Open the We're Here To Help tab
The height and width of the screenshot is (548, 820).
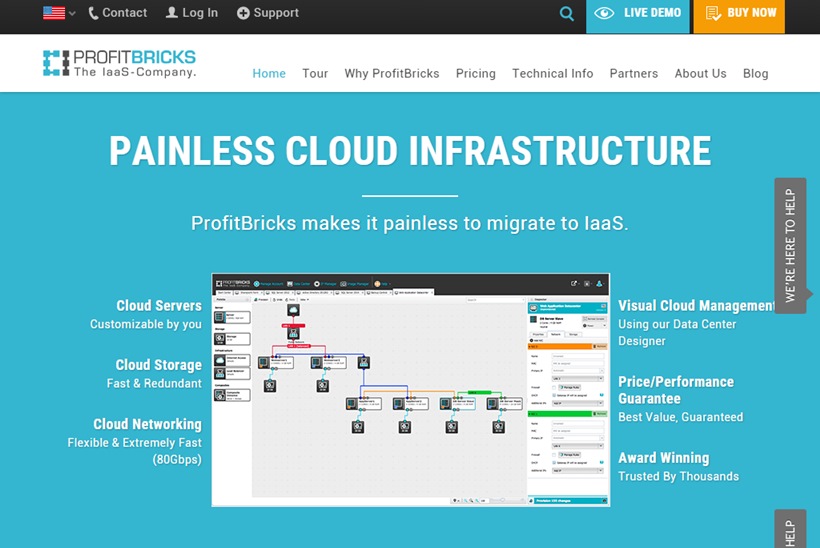[x=790, y=245]
